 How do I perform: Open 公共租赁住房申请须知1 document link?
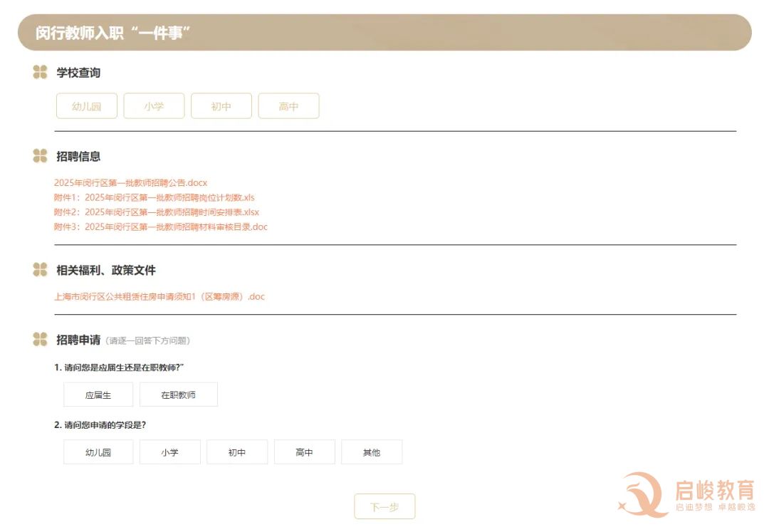click(159, 297)
